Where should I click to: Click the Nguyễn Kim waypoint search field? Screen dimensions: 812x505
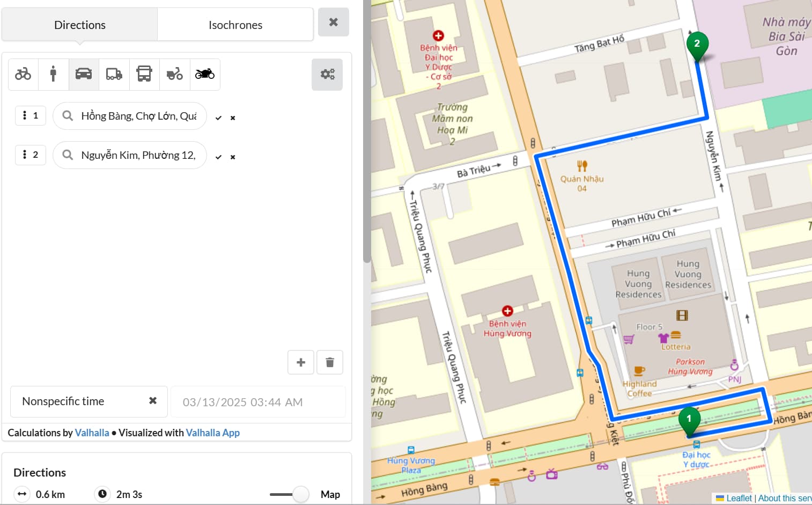coord(130,155)
